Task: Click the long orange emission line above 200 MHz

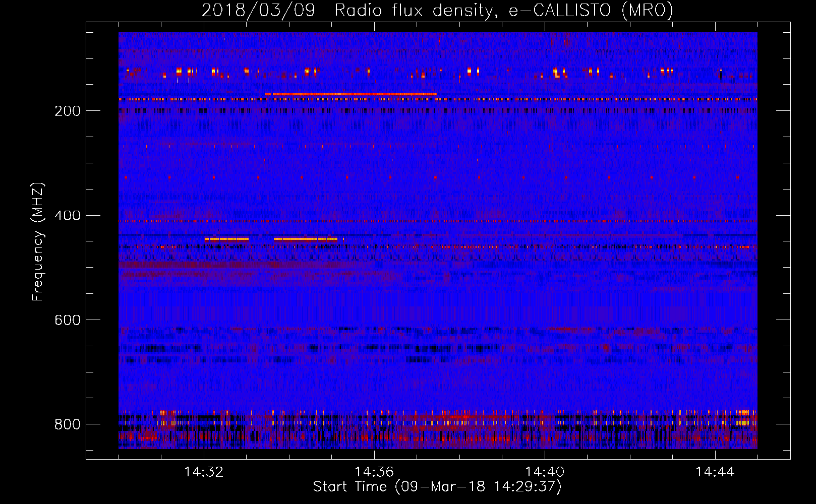Action: (351, 94)
